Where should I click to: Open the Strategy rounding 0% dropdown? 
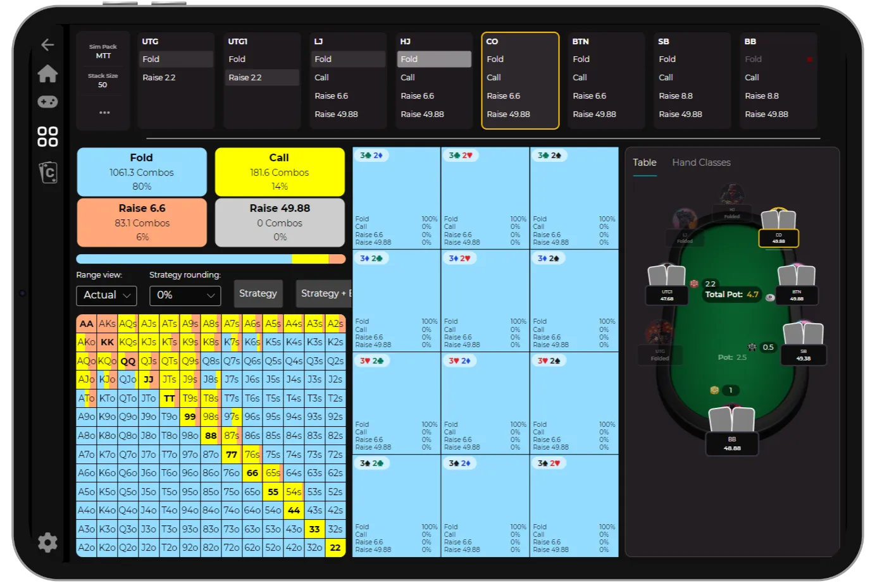(185, 295)
